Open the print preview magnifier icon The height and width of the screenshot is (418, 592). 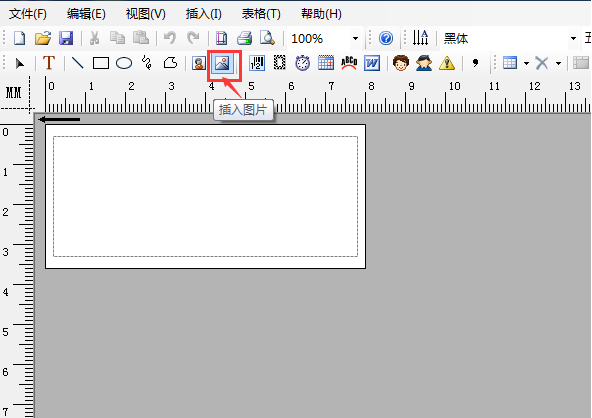pyautogui.click(x=267, y=39)
